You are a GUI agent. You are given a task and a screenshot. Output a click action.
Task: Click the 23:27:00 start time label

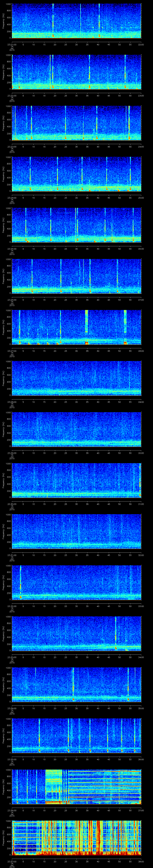click(12, 351)
